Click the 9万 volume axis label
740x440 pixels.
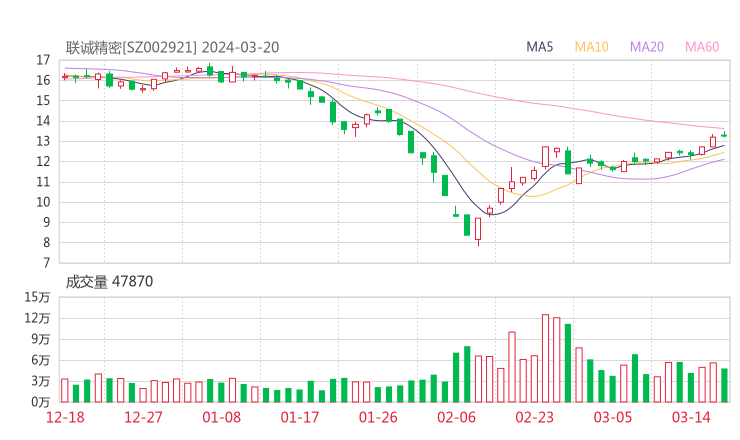pyautogui.click(x=41, y=339)
